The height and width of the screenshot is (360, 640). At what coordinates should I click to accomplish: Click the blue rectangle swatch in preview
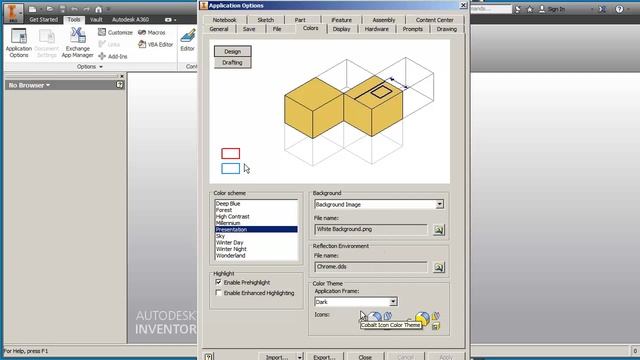click(231, 169)
